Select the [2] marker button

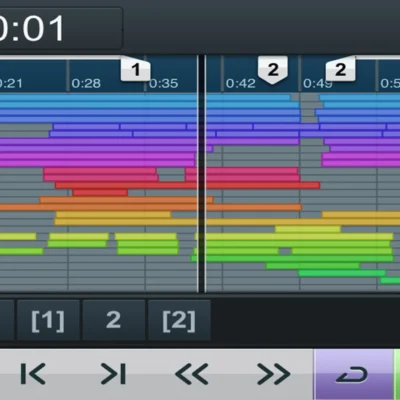pos(179,320)
